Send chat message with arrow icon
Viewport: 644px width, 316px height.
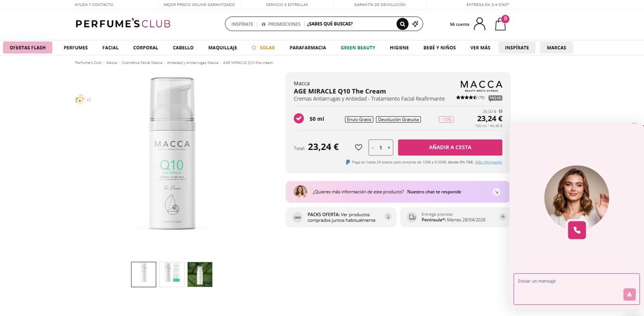point(630,294)
